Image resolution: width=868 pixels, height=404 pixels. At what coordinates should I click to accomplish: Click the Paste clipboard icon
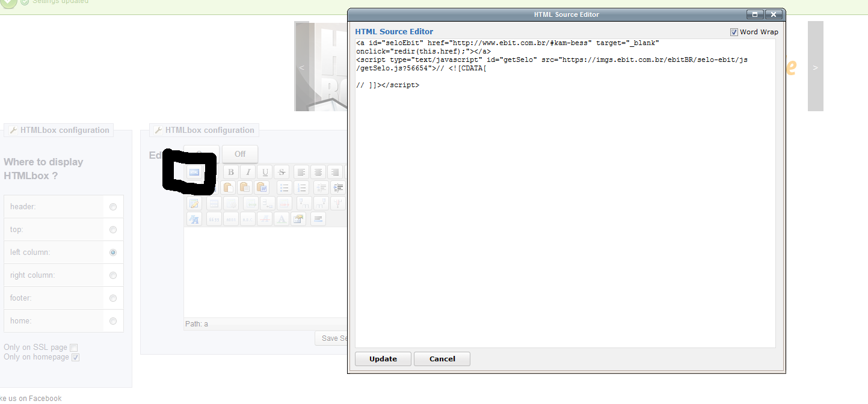228,188
